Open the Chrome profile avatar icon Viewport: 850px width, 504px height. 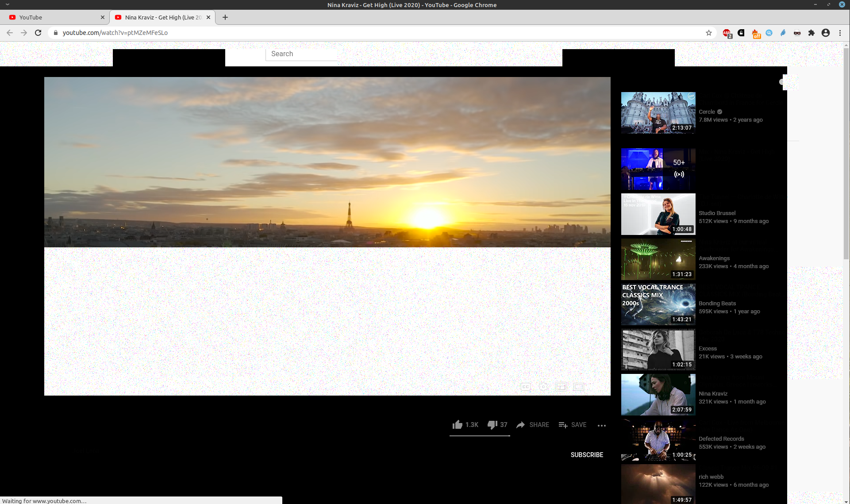(x=826, y=32)
